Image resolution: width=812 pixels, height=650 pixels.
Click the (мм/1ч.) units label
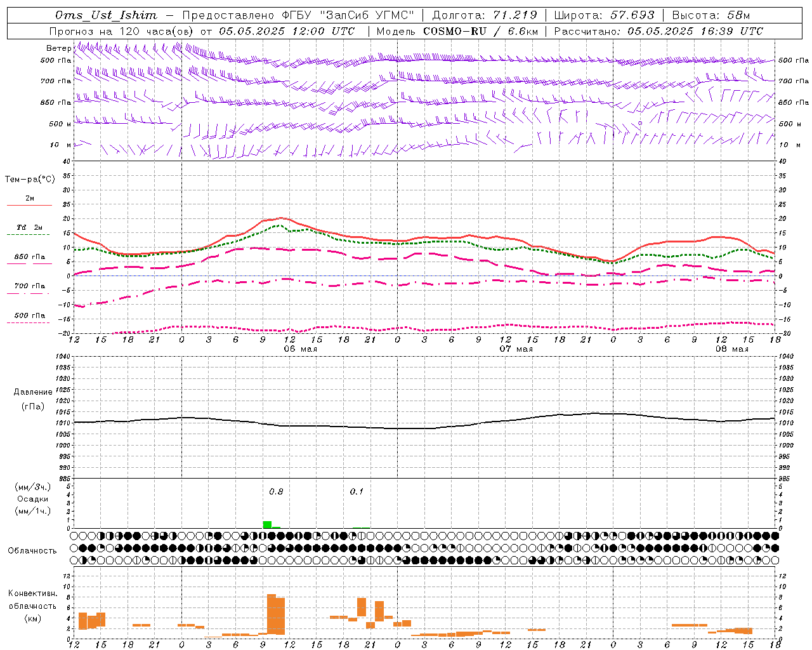point(32,511)
